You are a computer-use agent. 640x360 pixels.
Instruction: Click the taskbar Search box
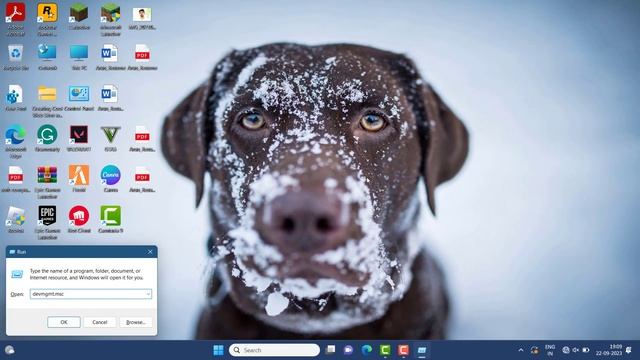coord(274,350)
